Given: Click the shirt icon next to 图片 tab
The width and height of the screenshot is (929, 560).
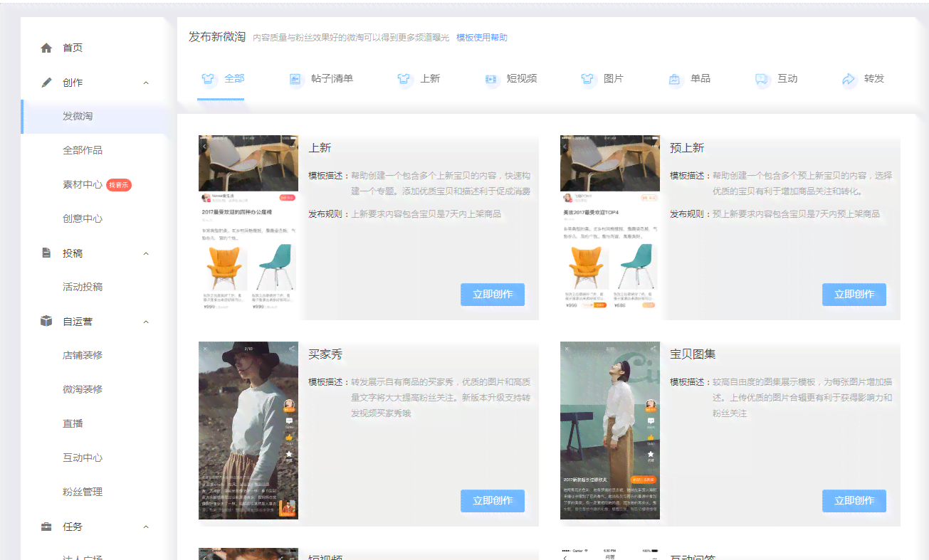Looking at the screenshot, I should [587, 79].
